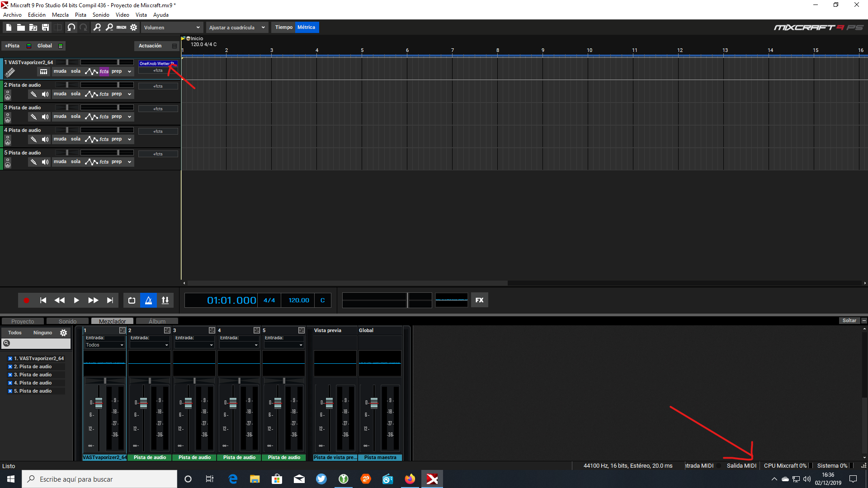Expand the prep dropdown arrow on track 5
868x488 pixels.
[129, 162]
